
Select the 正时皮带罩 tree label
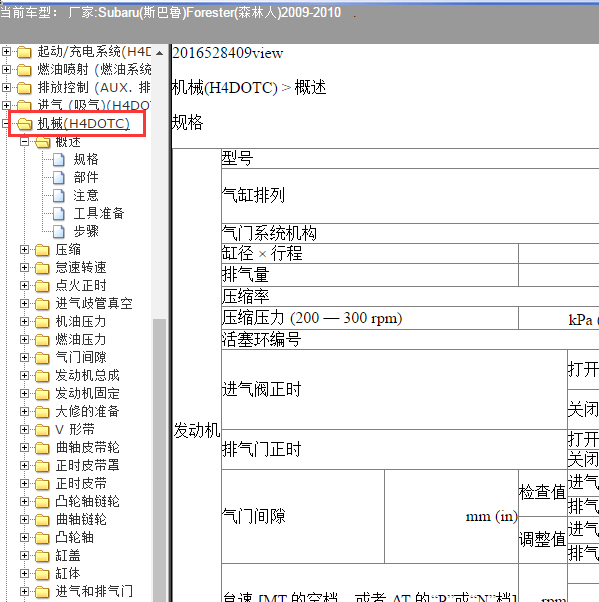pos(88,465)
